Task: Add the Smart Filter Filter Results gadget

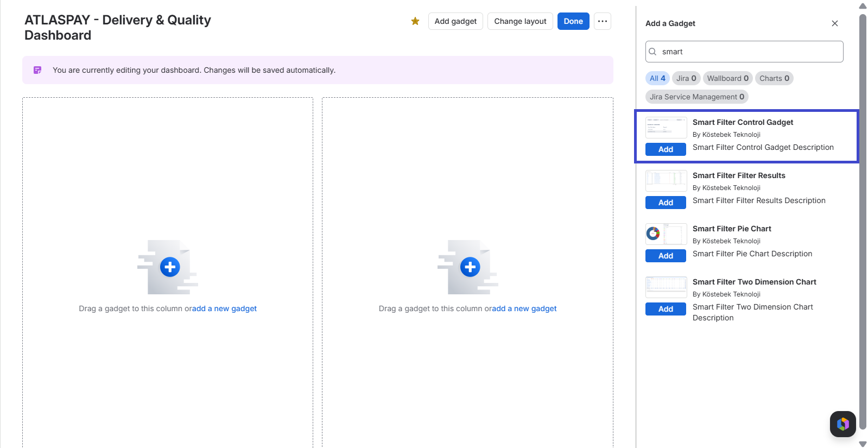Action: click(666, 203)
